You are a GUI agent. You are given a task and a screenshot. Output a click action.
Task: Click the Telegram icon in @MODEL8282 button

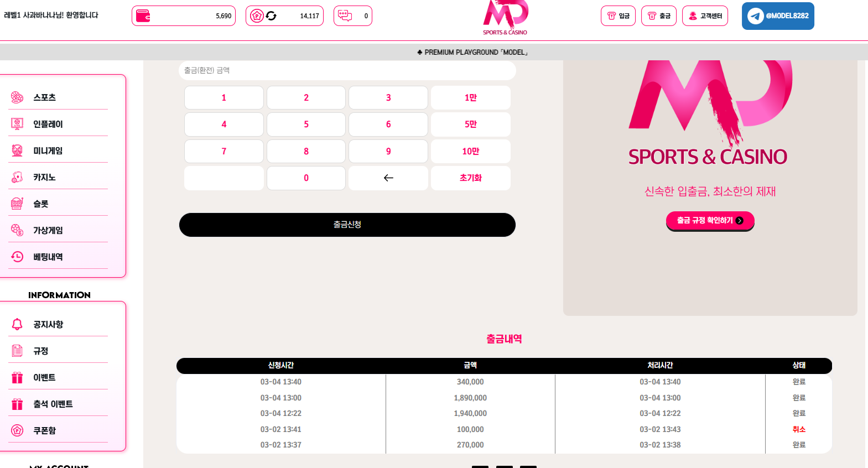pos(755,16)
